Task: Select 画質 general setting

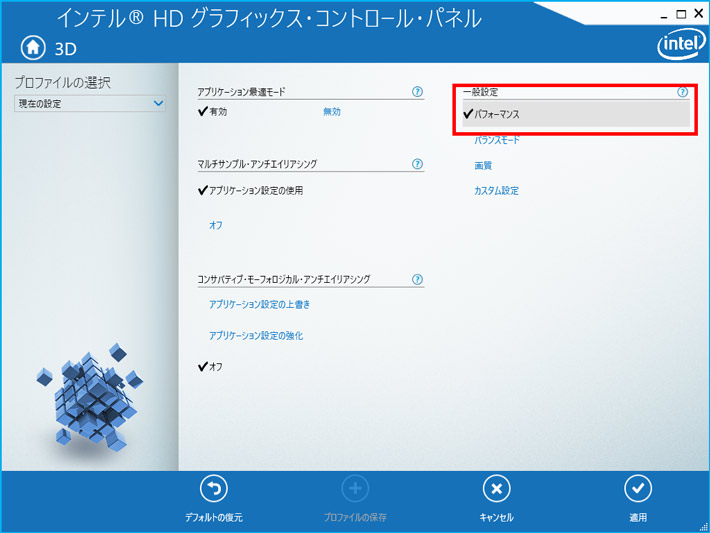Action: [483, 165]
